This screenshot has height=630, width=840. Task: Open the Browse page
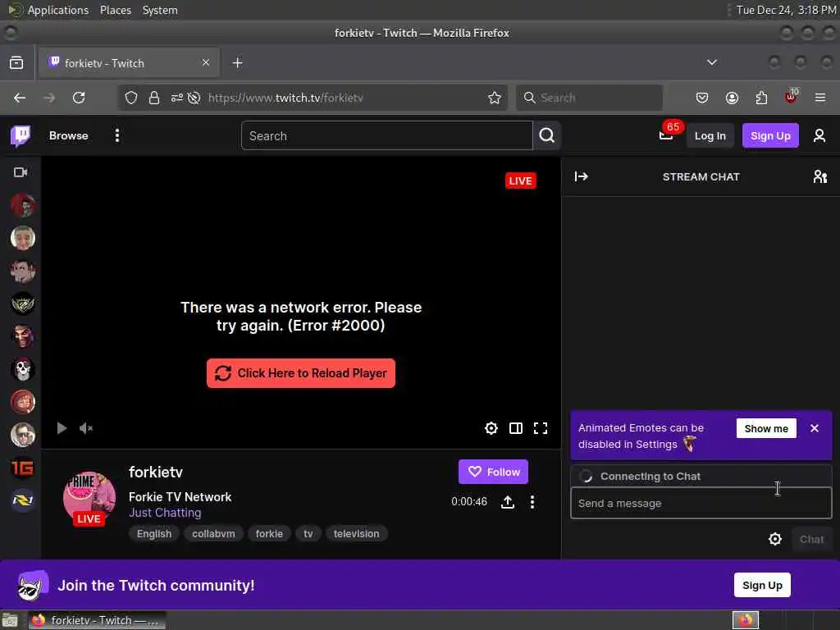pyautogui.click(x=69, y=135)
